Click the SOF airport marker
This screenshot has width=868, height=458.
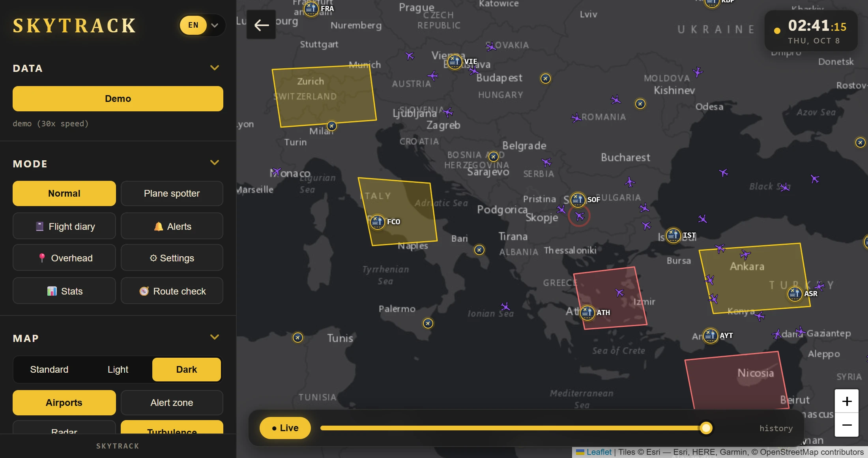[578, 199]
